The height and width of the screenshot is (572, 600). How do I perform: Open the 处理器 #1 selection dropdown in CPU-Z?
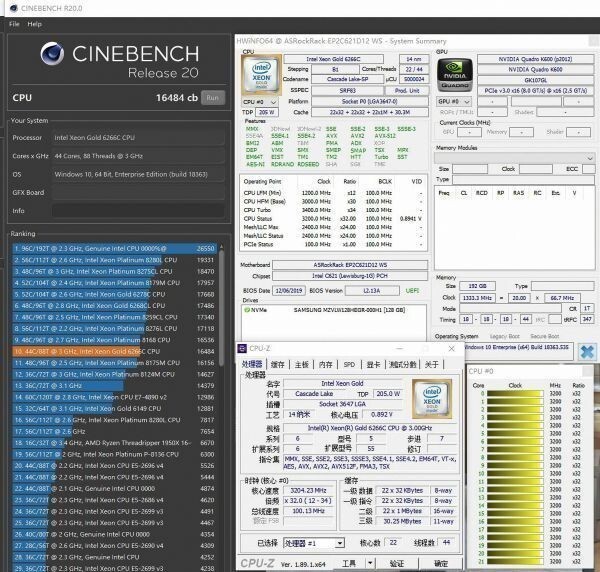314,543
